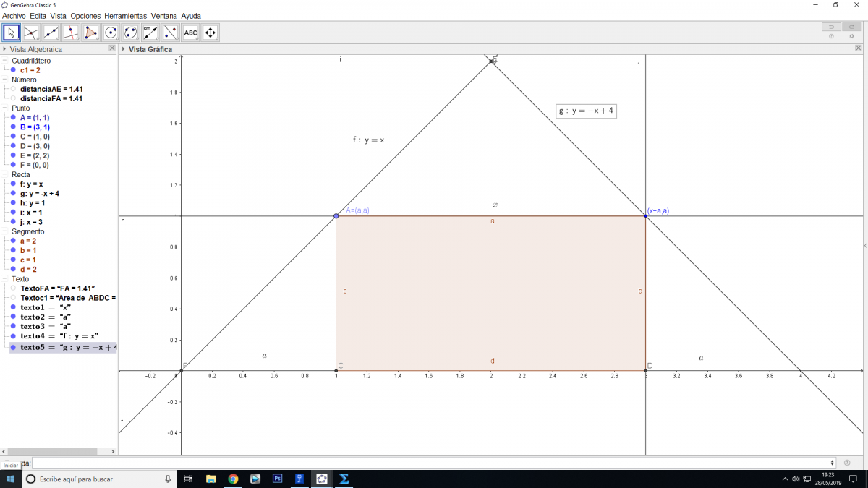Select the Move arrow tool
Image resolution: width=868 pixels, height=488 pixels.
11,33
